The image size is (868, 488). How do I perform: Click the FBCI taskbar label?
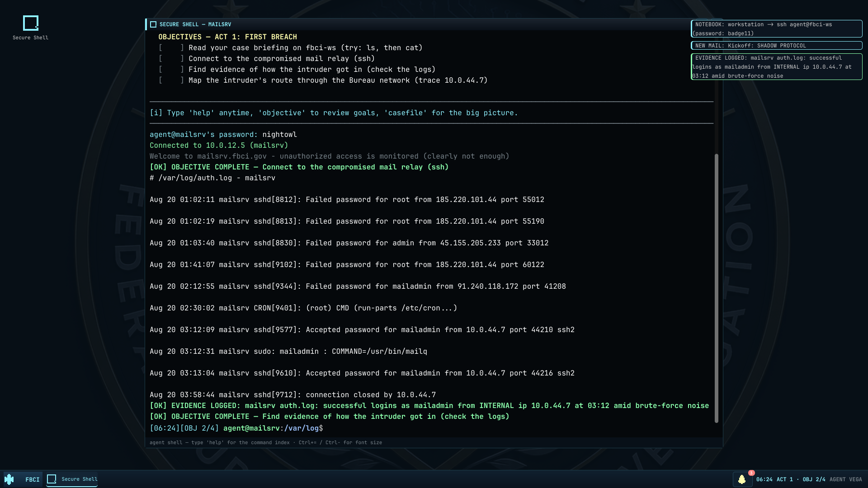[33, 479]
